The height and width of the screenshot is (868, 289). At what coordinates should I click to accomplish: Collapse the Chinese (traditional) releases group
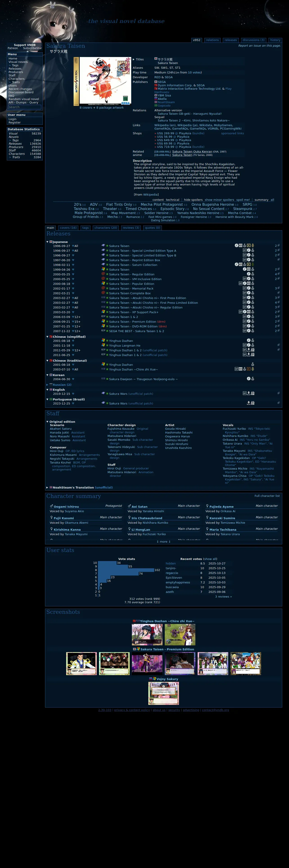(47, 361)
